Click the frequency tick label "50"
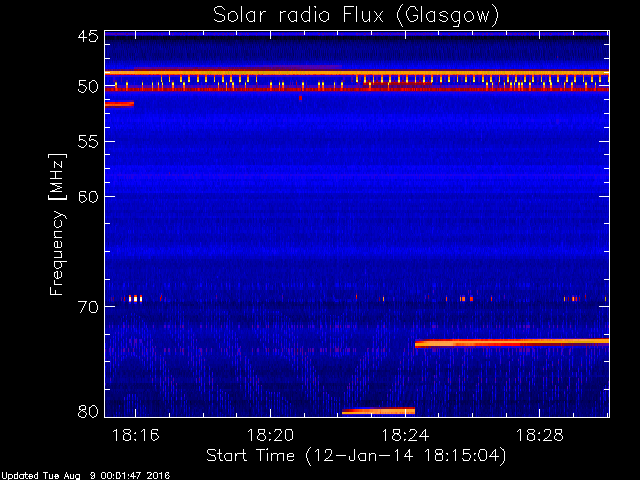The width and height of the screenshot is (640, 480). tap(88, 87)
